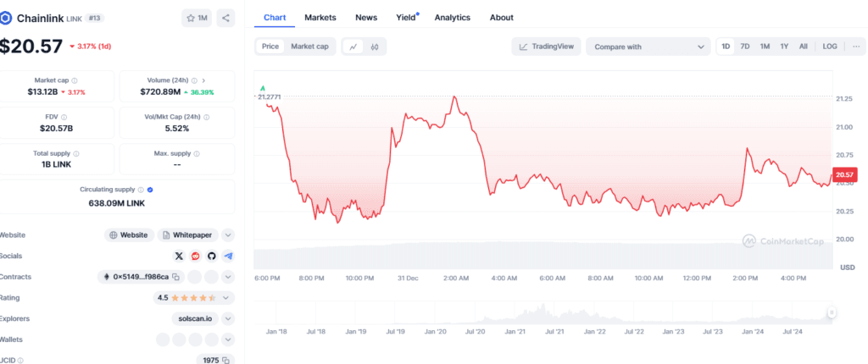Open the Yield tab
Screen dimensions: 868x364
pos(406,17)
